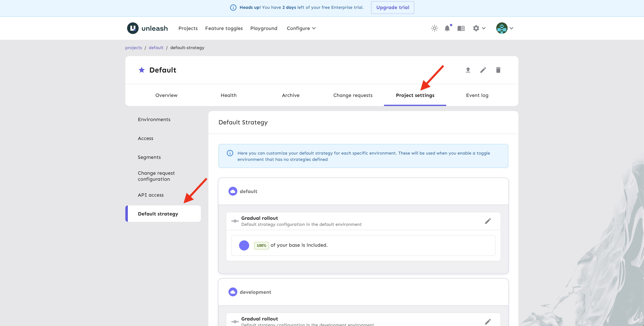Select Segments in the settings sidebar

(149, 157)
